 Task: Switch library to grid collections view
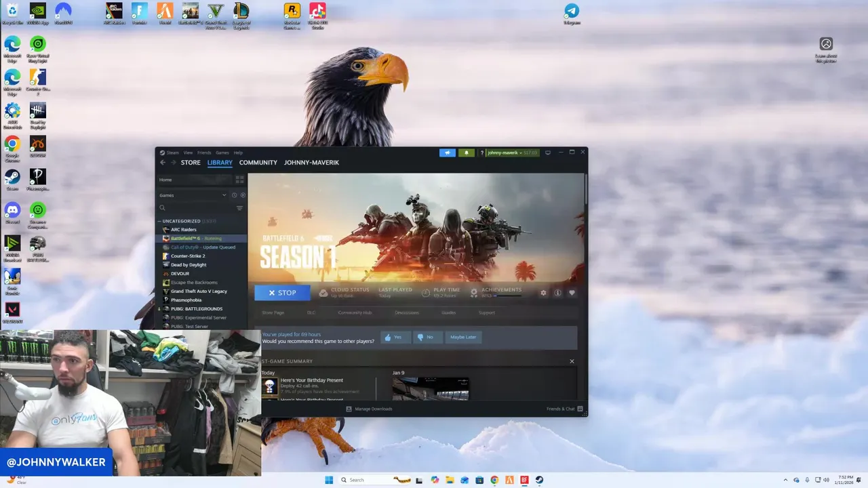pos(239,180)
